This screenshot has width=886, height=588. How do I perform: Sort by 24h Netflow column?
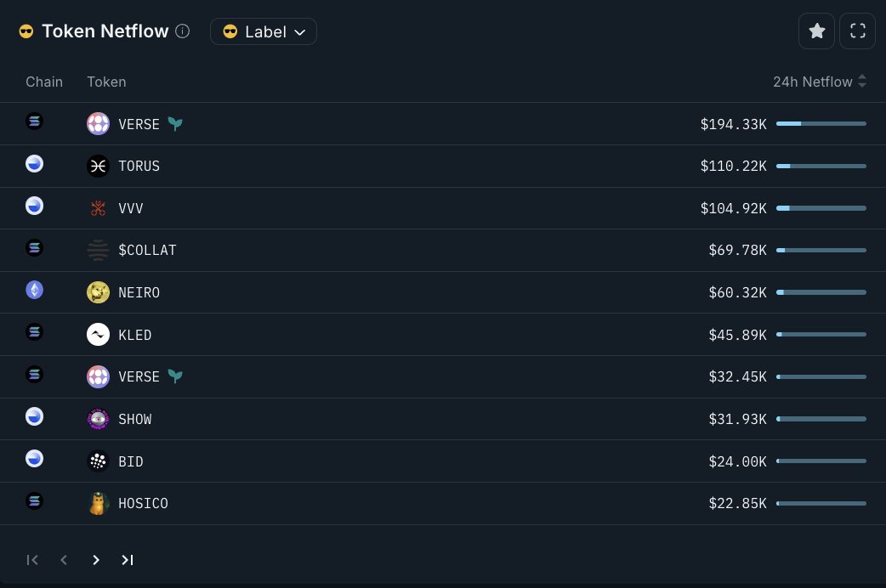(x=820, y=82)
